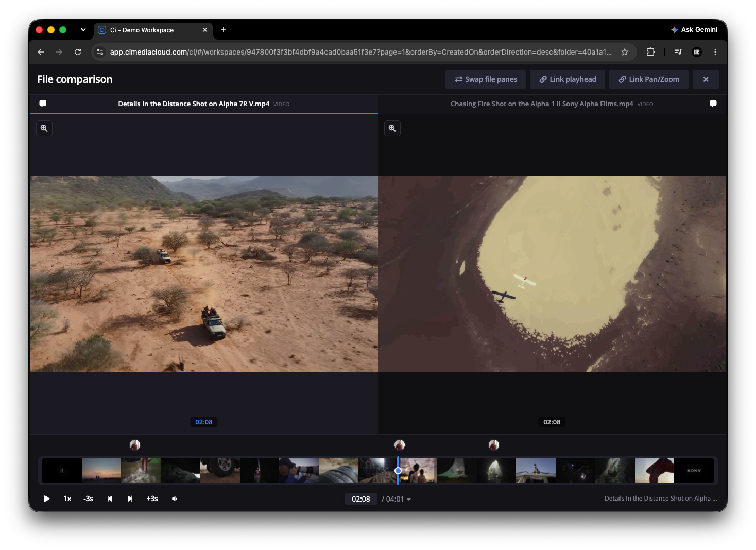Click the Swap file panes button
Viewport: 756px width, 550px height.
tap(485, 79)
